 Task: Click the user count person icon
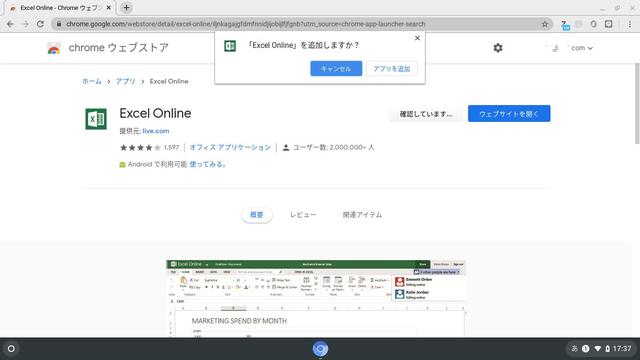point(286,147)
